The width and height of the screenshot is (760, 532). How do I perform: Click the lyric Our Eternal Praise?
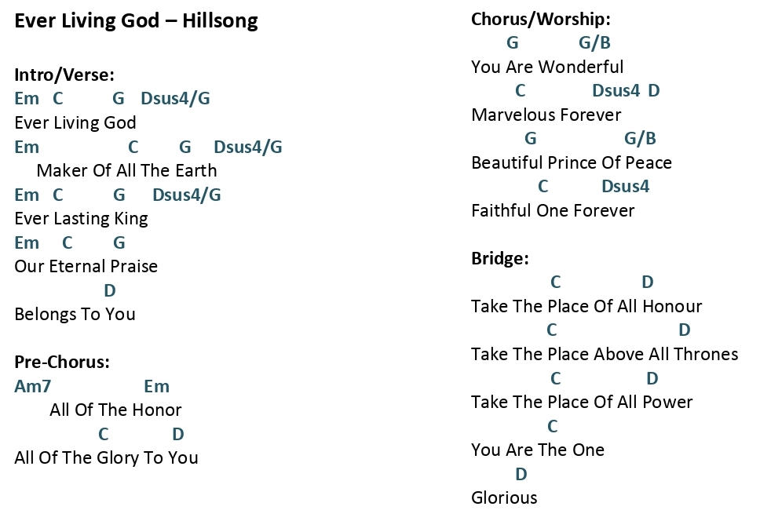pyautogui.click(x=86, y=267)
